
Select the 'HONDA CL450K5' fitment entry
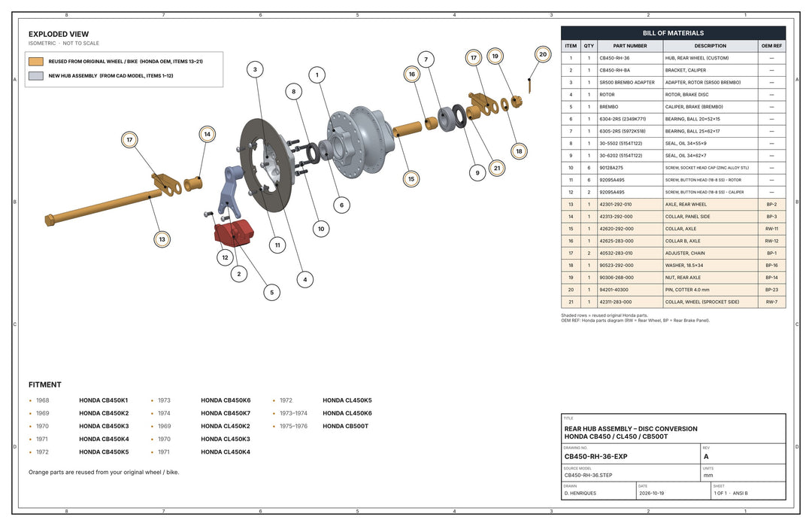click(x=347, y=400)
